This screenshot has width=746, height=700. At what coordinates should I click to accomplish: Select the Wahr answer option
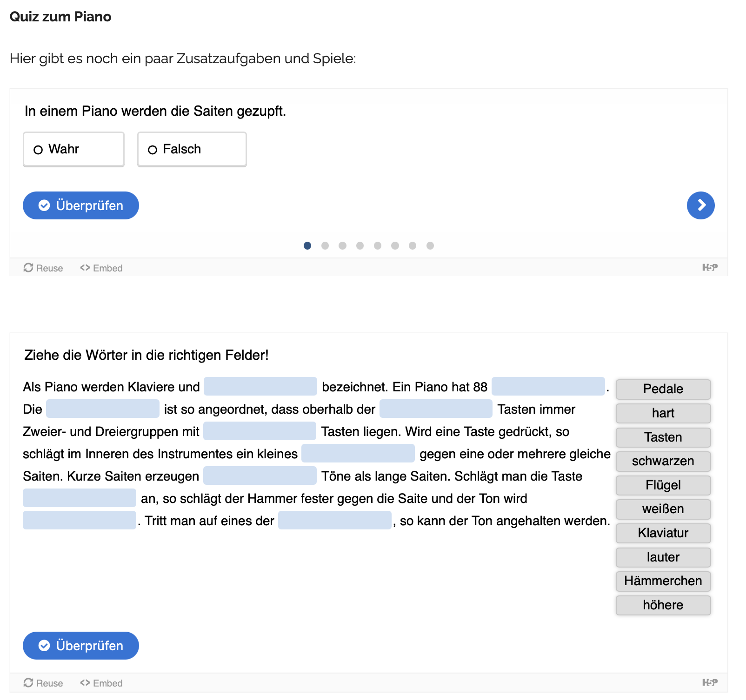tap(73, 149)
